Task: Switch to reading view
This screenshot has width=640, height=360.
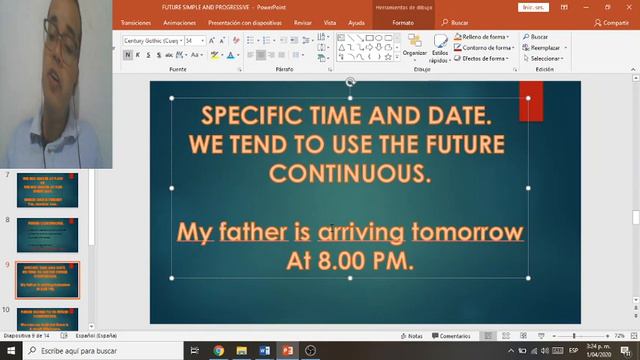Action: 524,336
